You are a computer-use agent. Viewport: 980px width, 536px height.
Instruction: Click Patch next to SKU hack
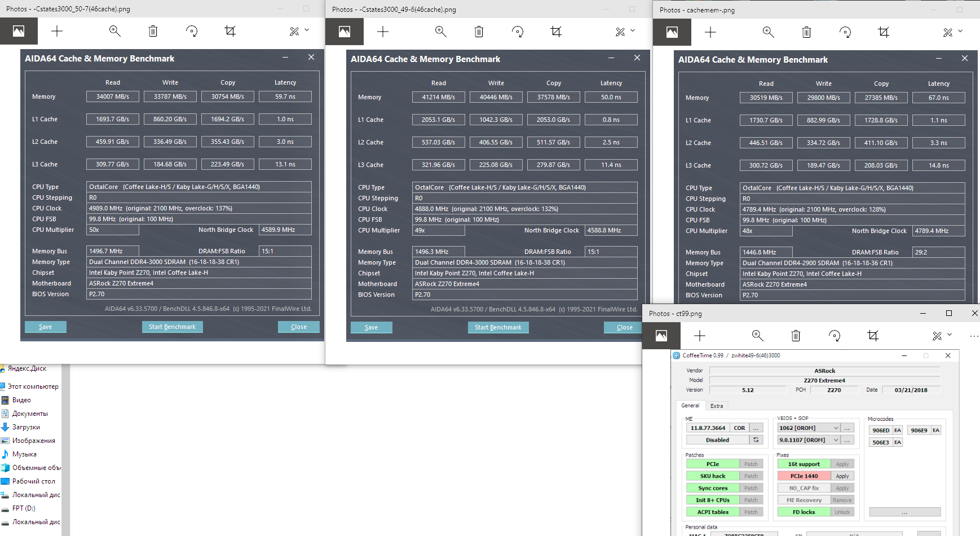751,476
